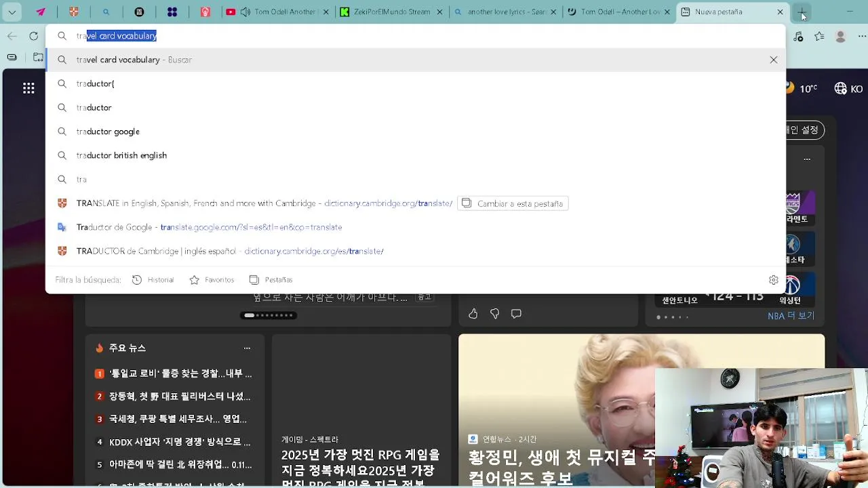Select 'travel card vocabulary - Buscar' suggestion
The height and width of the screenshot is (488, 868).
coord(415,60)
